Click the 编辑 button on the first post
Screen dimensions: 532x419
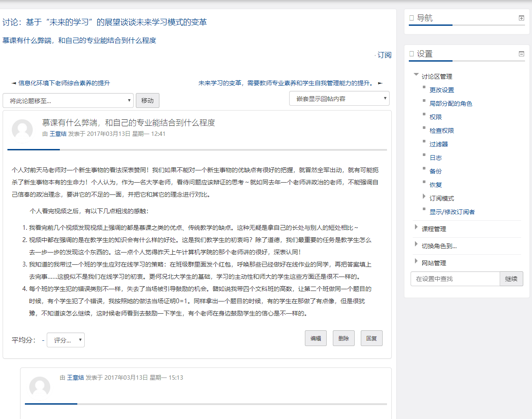[x=316, y=338]
